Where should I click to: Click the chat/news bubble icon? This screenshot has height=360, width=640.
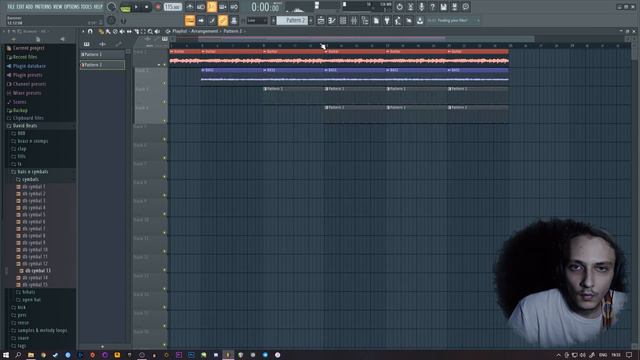click(465, 7)
